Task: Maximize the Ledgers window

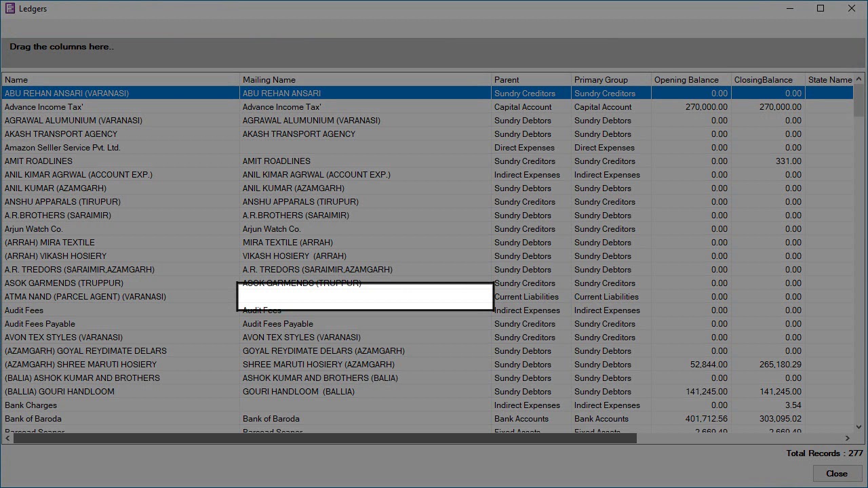Action: [821, 8]
